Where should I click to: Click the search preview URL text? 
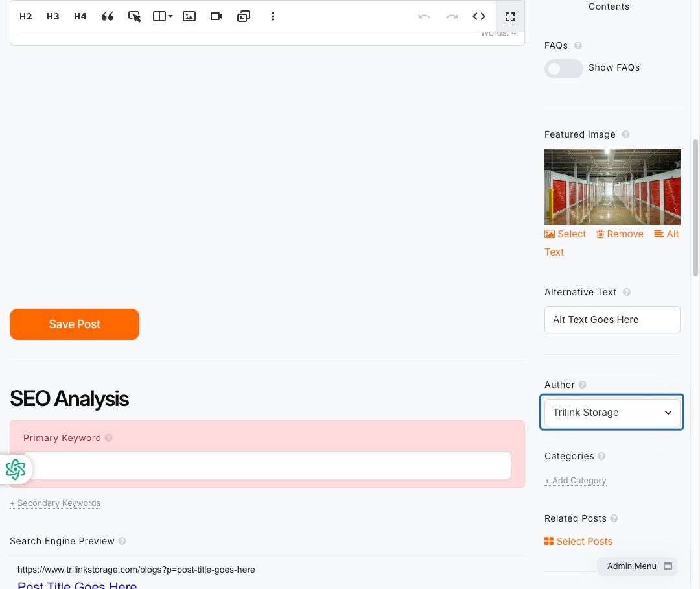pos(136,570)
